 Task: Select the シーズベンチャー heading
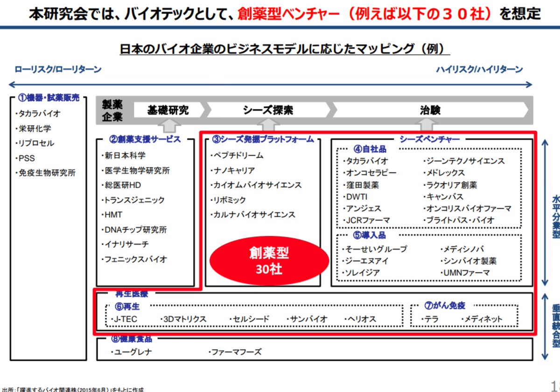pos(429,139)
